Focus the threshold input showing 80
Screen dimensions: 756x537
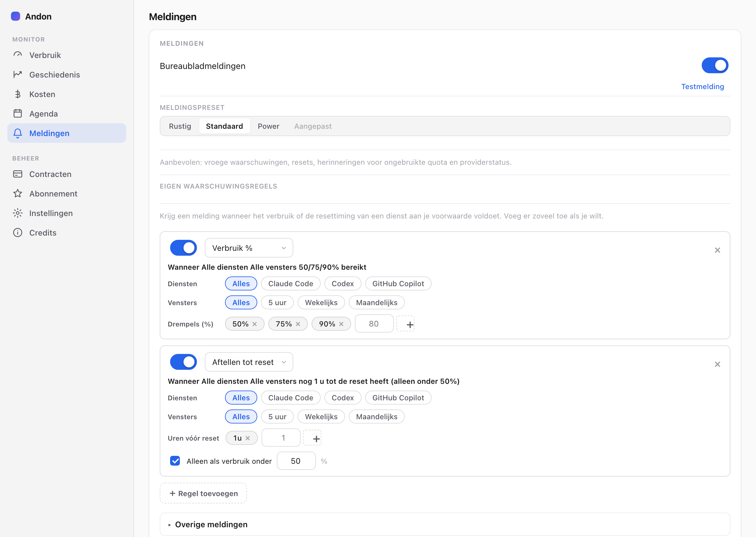point(374,324)
